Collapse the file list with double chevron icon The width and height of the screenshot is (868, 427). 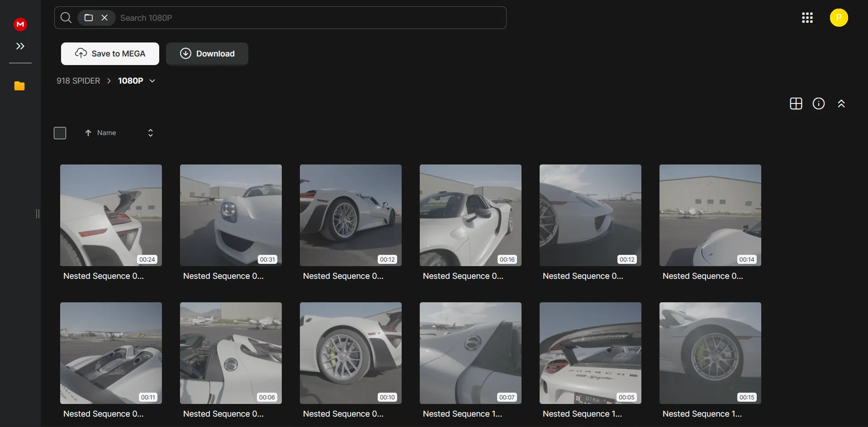click(x=841, y=103)
